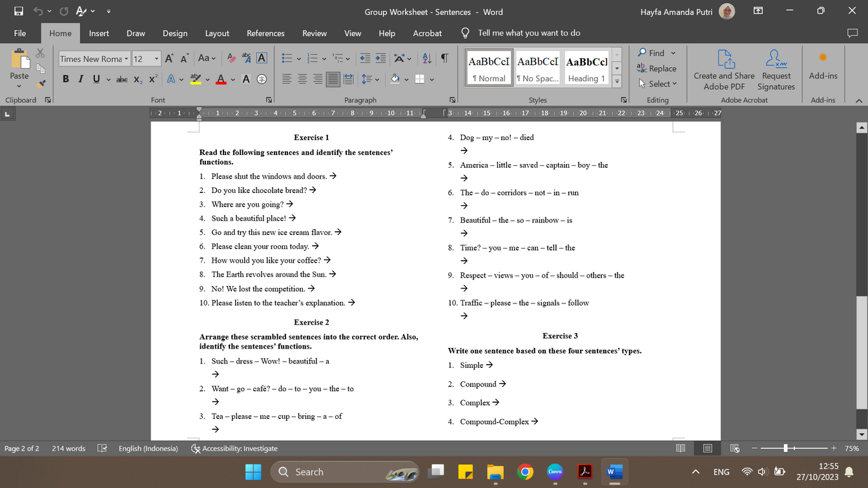Image resolution: width=868 pixels, height=488 pixels.
Task: Click the zoom slider handle
Action: pyautogui.click(x=785, y=448)
